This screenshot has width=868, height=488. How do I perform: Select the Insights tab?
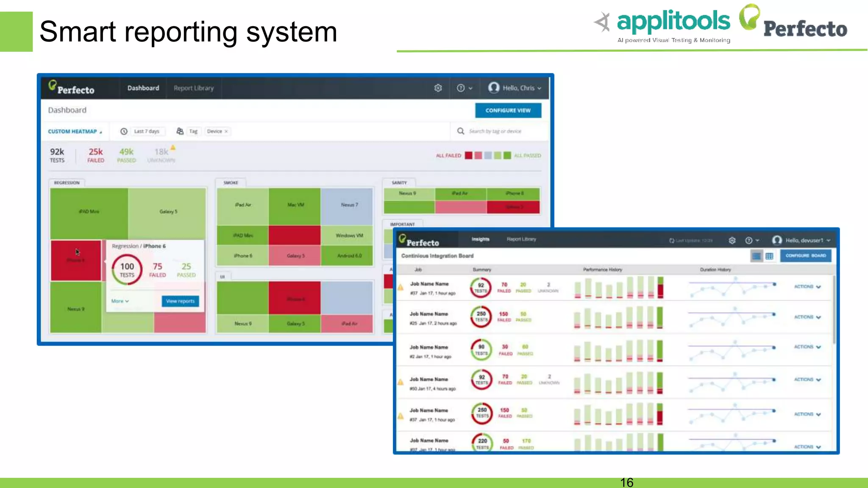click(480, 239)
